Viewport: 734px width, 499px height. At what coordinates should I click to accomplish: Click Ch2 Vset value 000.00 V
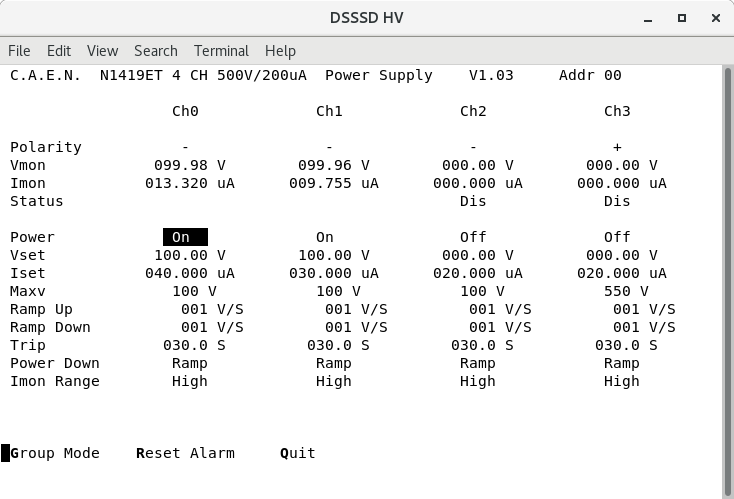coord(477,255)
